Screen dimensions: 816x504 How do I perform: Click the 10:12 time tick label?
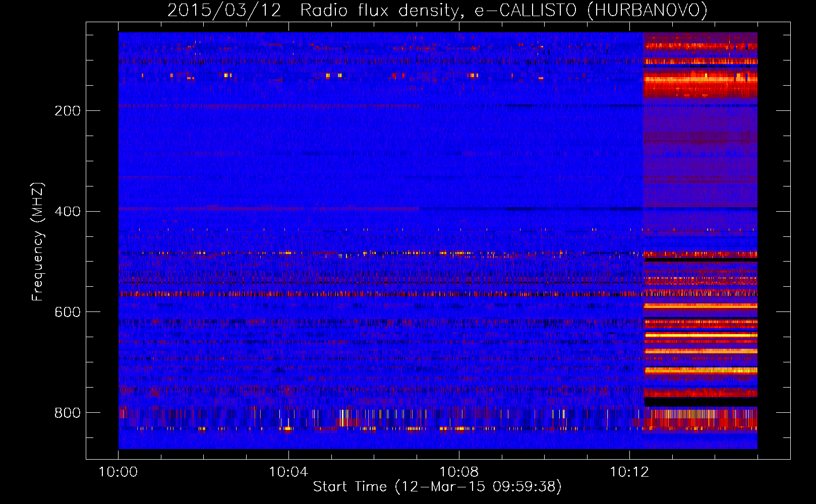coord(629,472)
